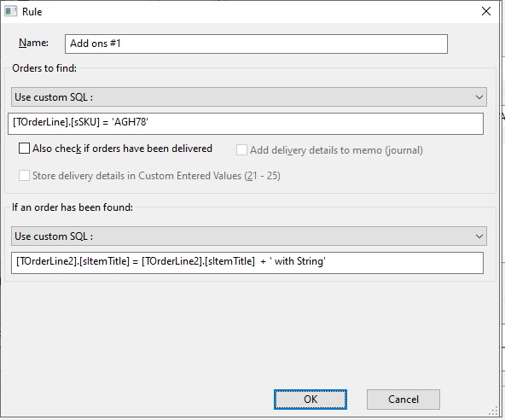Click the 'Orders to find:' group label
This screenshot has width=505, height=420.
tap(44, 68)
